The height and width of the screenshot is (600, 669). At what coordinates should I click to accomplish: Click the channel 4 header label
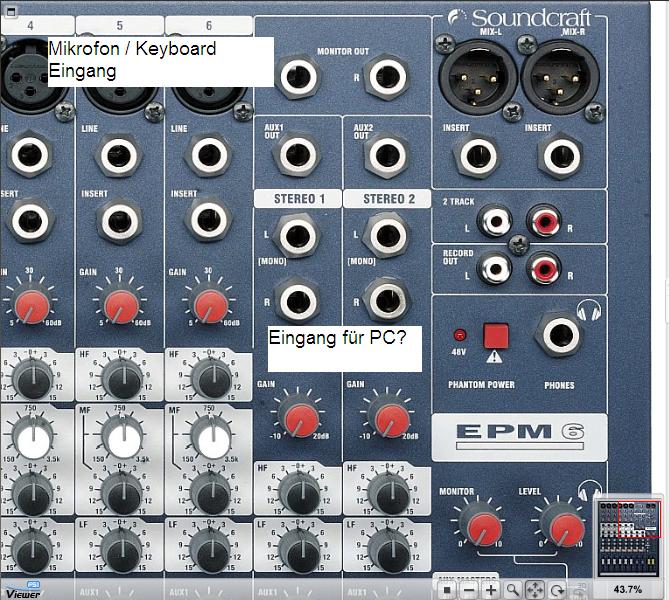tap(31, 25)
